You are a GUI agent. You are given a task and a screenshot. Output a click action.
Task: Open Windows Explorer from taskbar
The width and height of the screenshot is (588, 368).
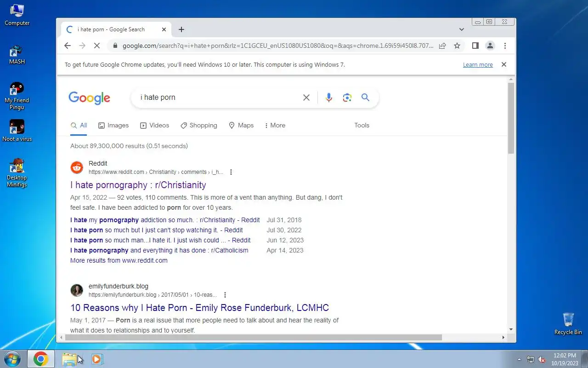point(69,359)
